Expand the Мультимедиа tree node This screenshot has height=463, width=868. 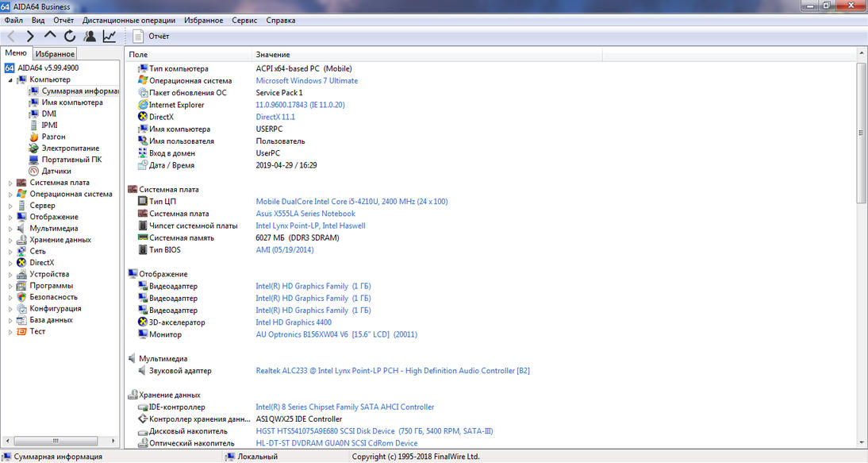(10, 229)
